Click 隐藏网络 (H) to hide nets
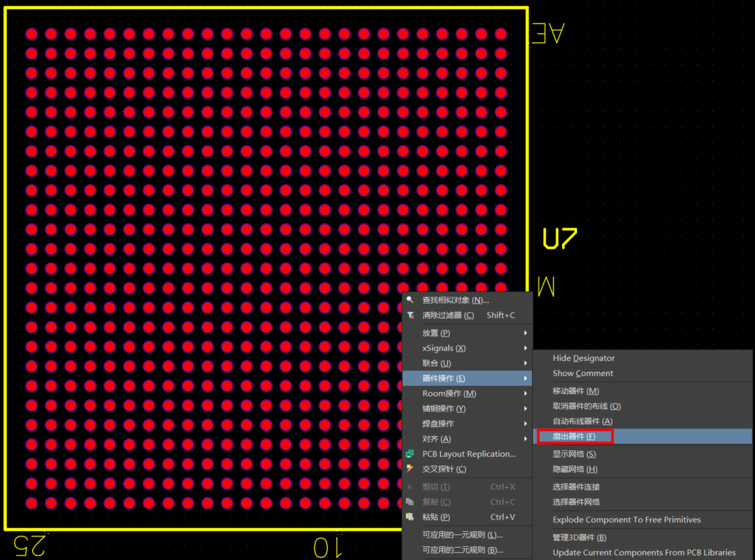This screenshot has width=755, height=560. [x=575, y=469]
